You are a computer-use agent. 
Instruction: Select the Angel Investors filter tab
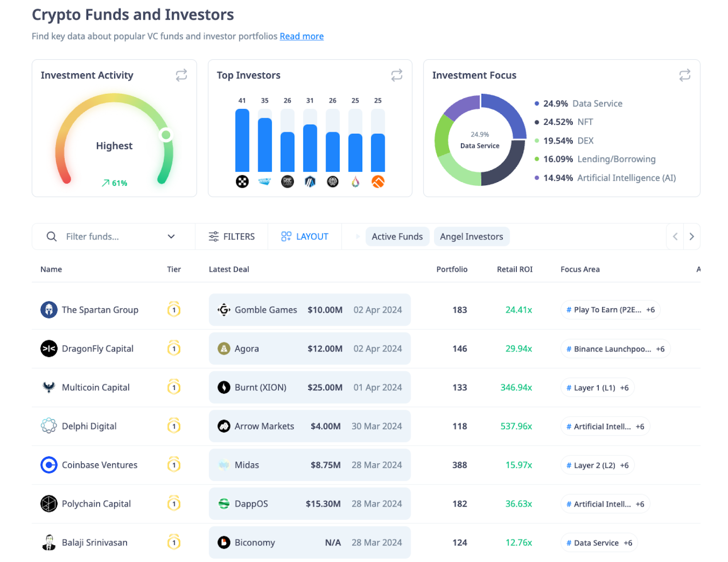point(471,237)
